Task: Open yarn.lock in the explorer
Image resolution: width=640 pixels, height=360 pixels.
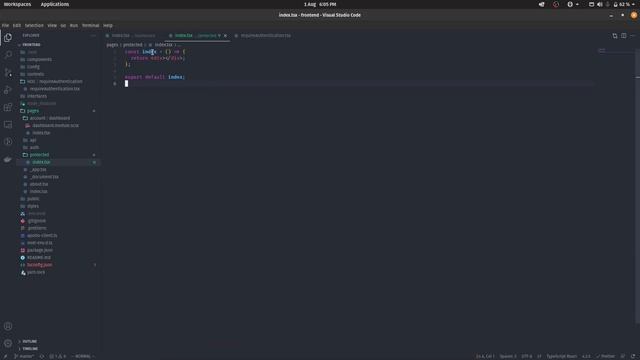Action: pos(36,272)
